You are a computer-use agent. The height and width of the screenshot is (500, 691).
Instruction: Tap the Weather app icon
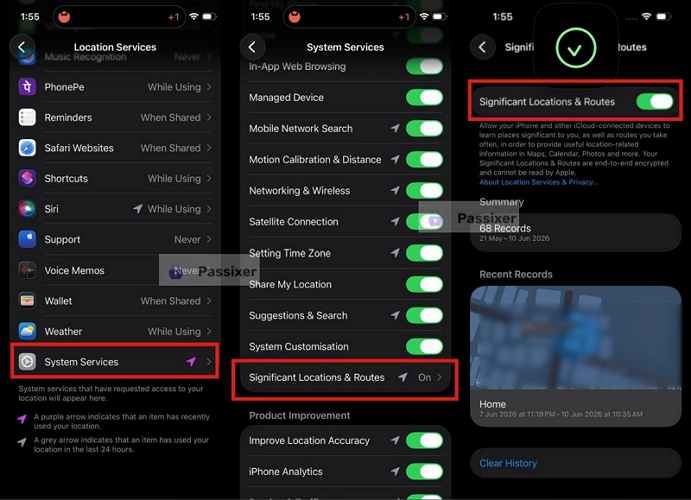pyautogui.click(x=27, y=331)
